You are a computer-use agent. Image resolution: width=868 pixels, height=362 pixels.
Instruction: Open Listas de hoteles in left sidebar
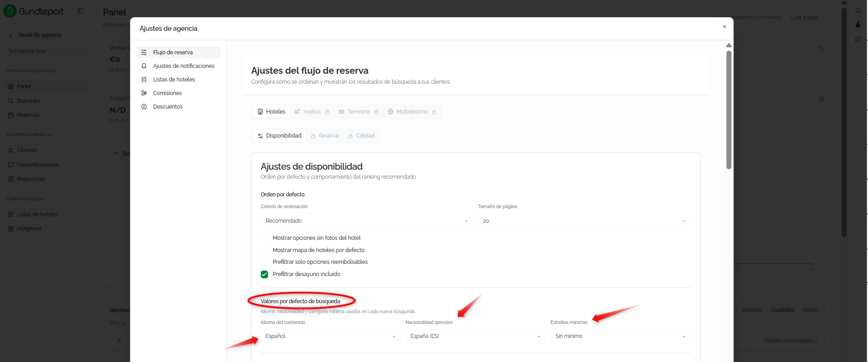[x=45, y=214]
